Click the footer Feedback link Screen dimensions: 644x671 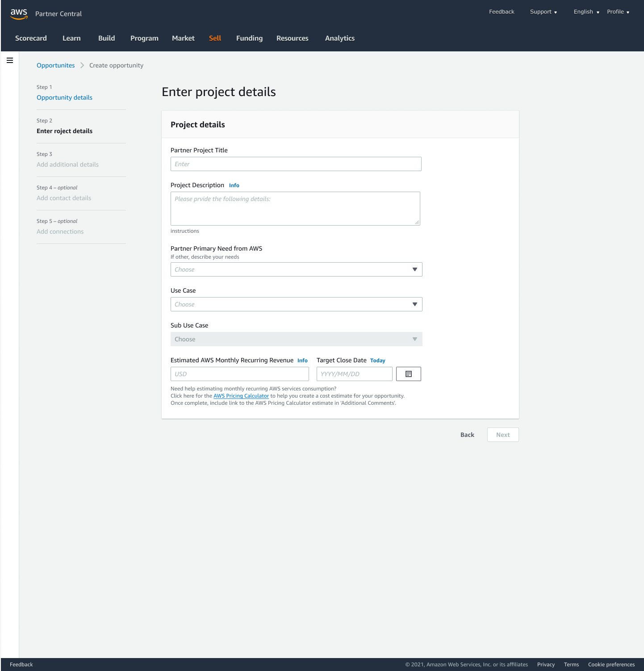pos(21,664)
